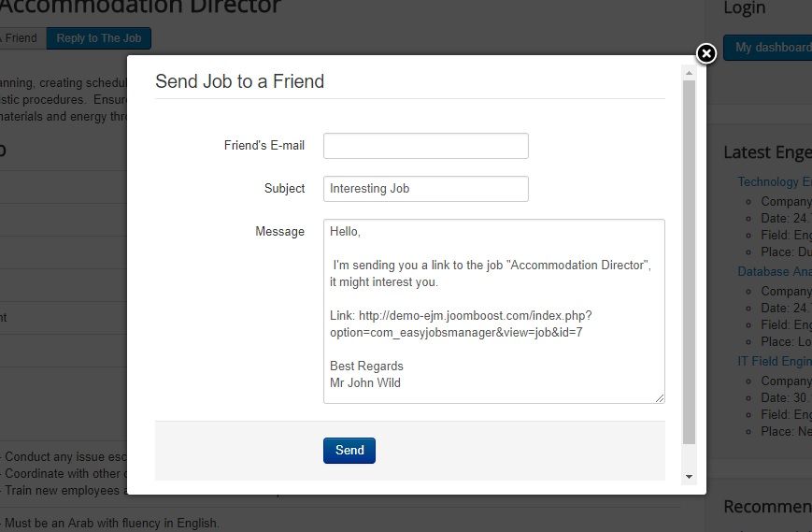The width and height of the screenshot is (812, 532).
Task: Click the Subject field containing Interesting Job
Action: click(426, 189)
